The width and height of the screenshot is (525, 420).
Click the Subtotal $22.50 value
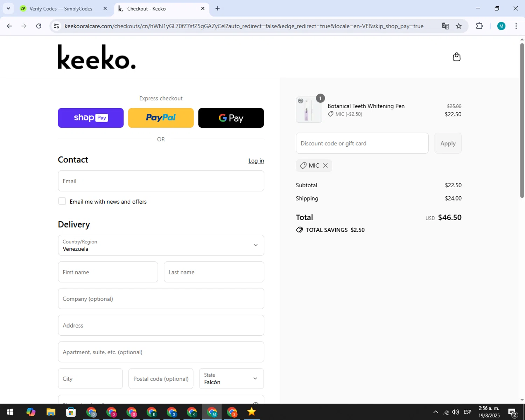point(453,185)
